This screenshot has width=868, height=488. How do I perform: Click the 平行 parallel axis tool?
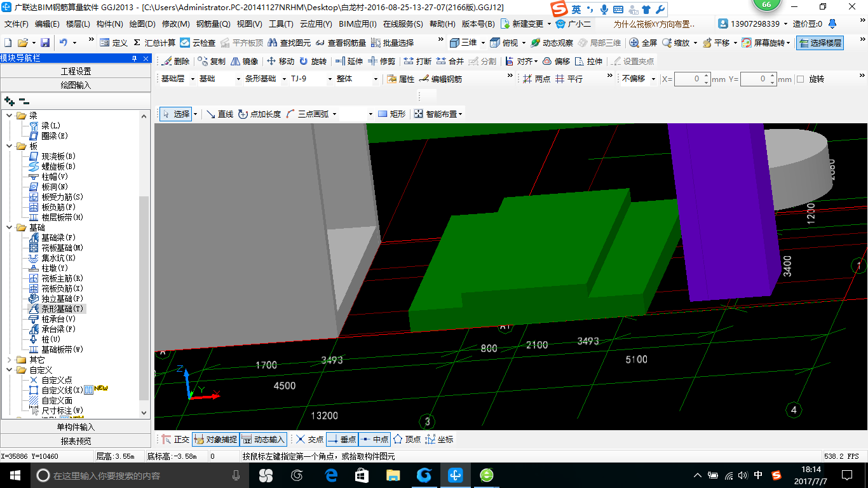(569, 79)
